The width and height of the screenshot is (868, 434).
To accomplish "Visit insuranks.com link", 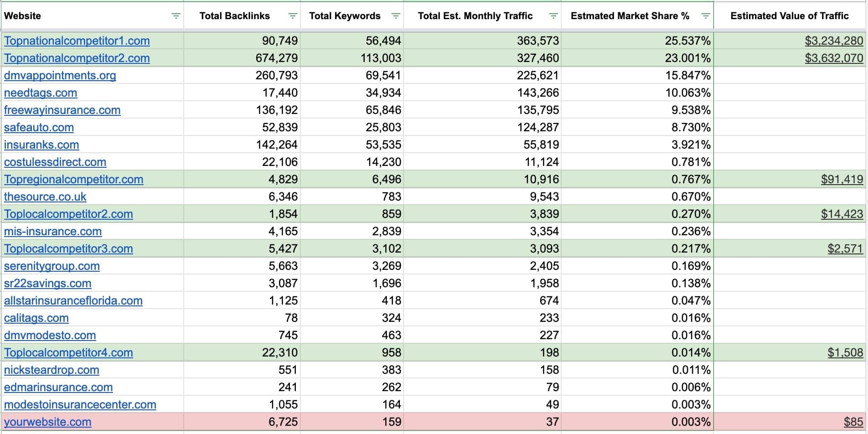I will (x=41, y=145).
